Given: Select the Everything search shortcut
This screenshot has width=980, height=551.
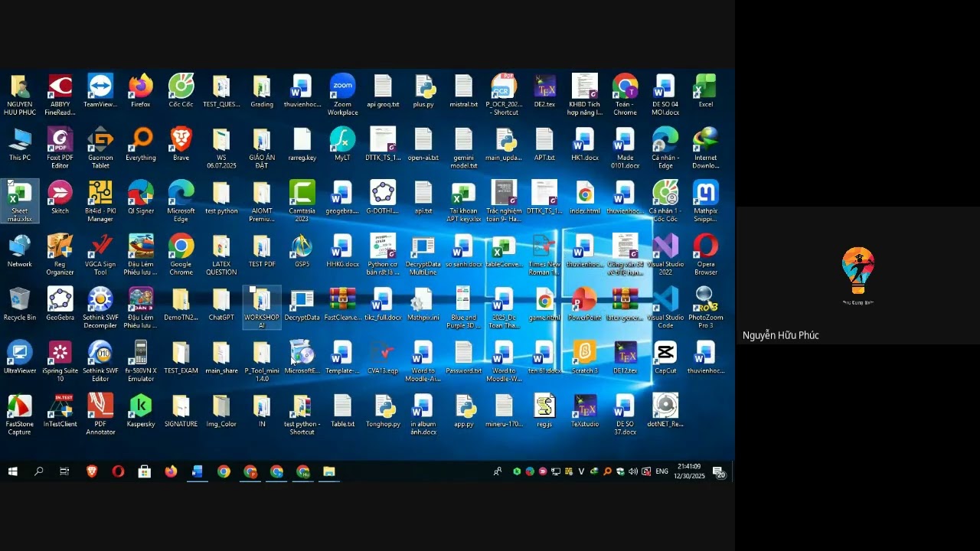Looking at the screenshot, I should [x=141, y=145].
